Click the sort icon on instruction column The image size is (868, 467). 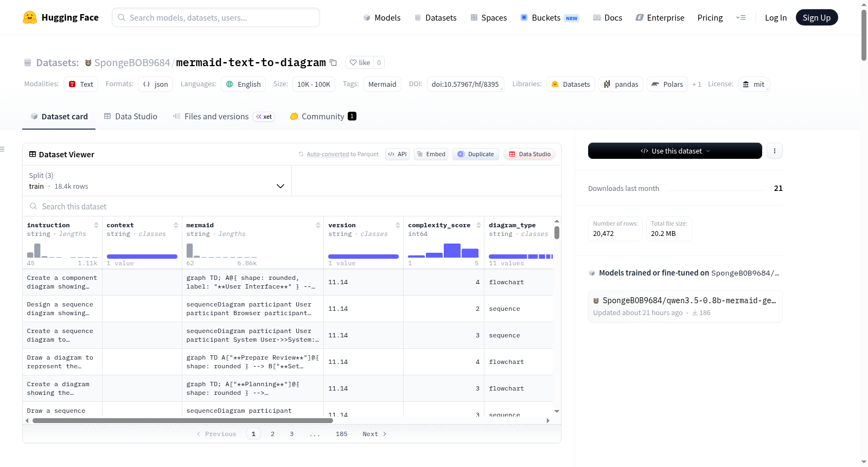[x=96, y=225]
